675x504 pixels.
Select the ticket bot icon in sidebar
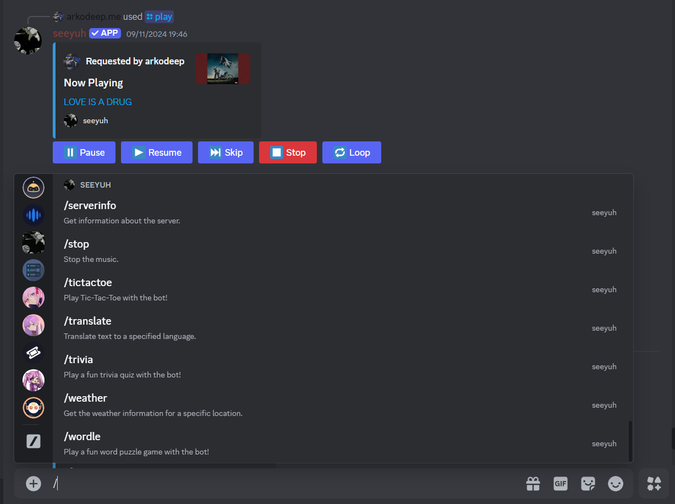click(x=33, y=353)
